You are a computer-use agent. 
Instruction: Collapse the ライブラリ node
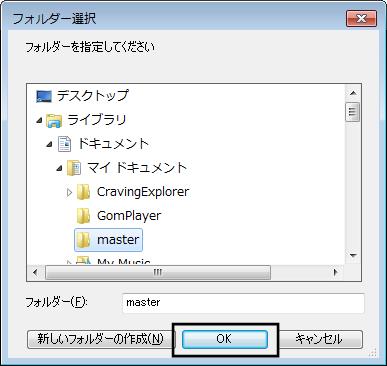tap(39, 120)
